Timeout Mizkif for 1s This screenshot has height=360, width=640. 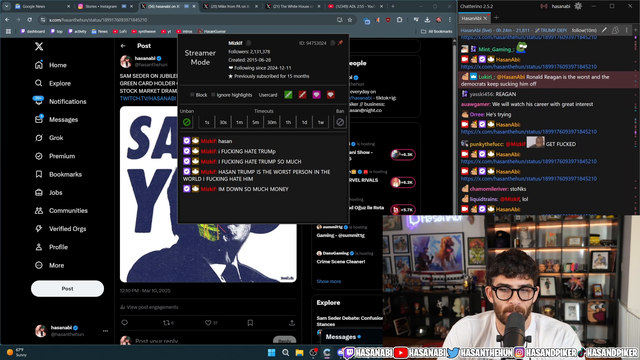[x=207, y=122]
